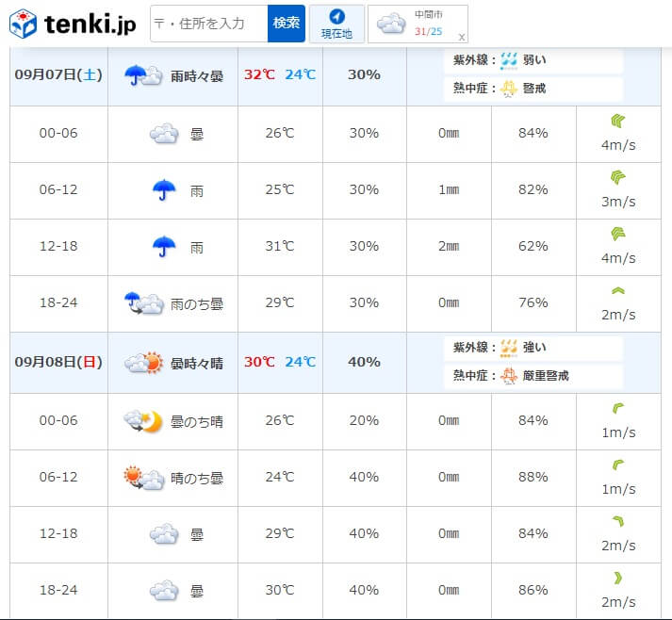The width and height of the screenshot is (672, 620).
Task: Click wind arrow in 09月07日 18-24 row
Action: coord(617,290)
